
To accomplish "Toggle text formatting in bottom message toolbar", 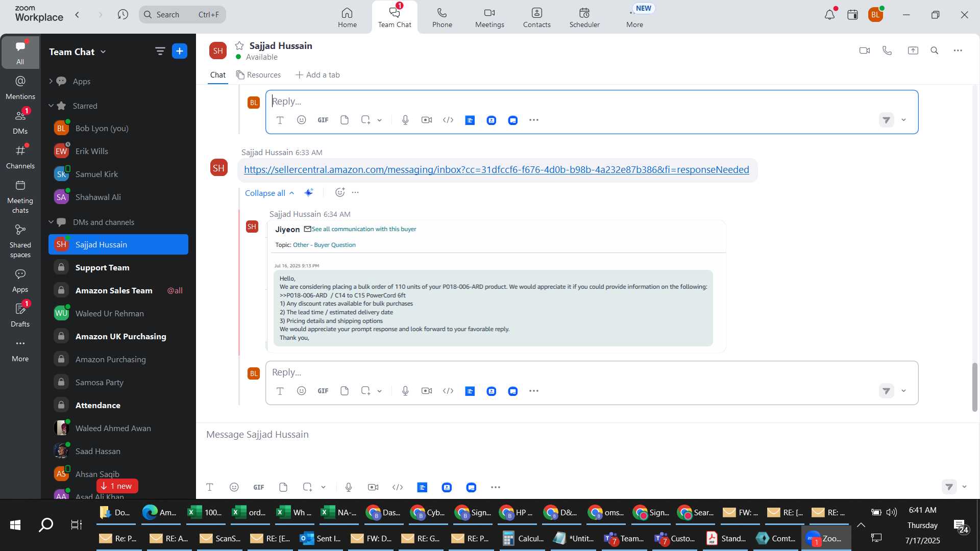I will pos(210,487).
